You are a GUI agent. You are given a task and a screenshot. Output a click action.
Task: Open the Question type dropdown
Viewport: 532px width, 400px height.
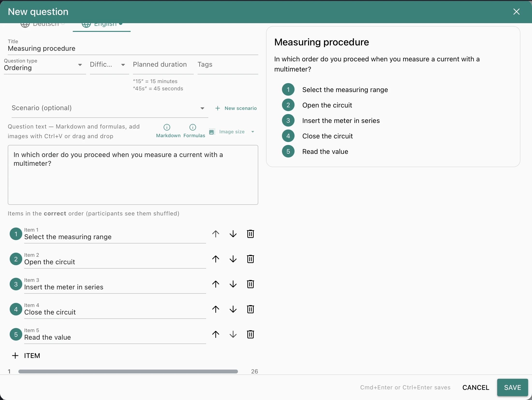45,65
